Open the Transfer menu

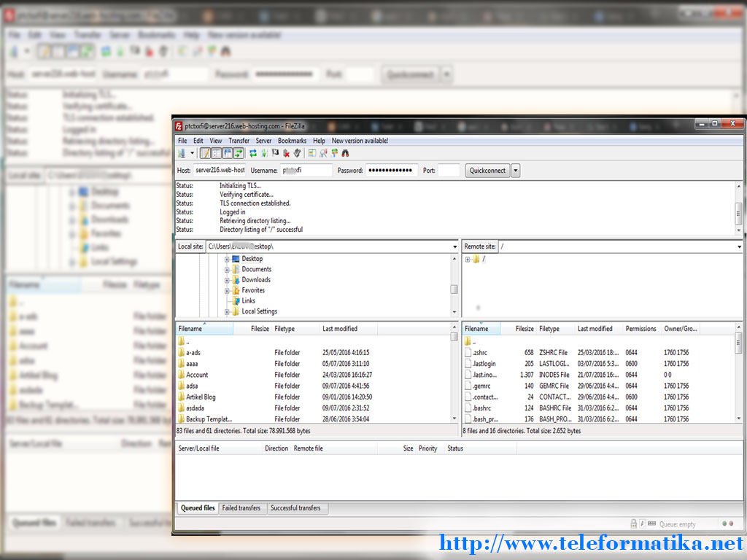(x=239, y=141)
